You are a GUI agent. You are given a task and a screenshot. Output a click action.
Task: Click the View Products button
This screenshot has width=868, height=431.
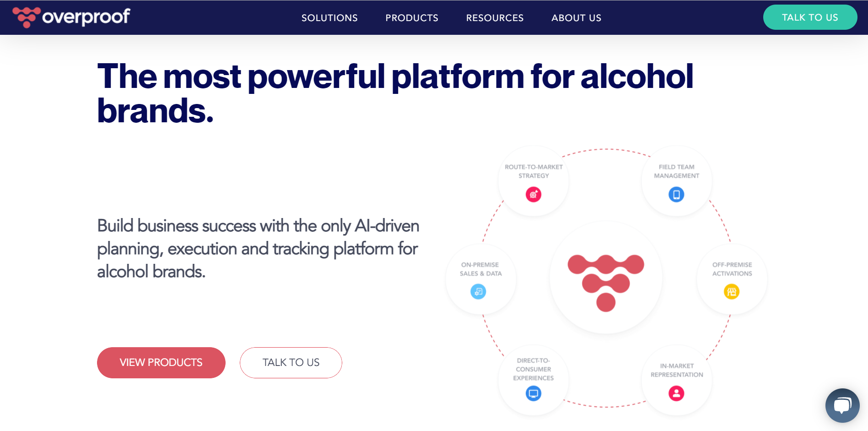pyautogui.click(x=161, y=363)
